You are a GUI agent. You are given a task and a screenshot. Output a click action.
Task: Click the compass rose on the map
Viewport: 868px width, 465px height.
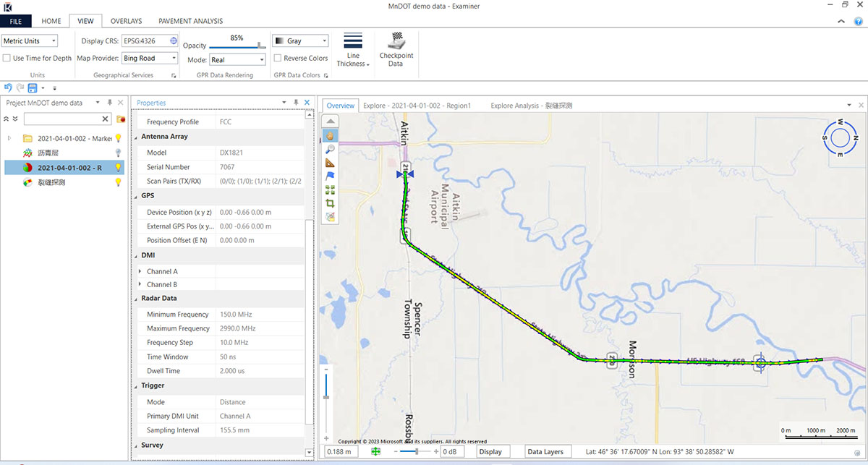[x=840, y=137]
